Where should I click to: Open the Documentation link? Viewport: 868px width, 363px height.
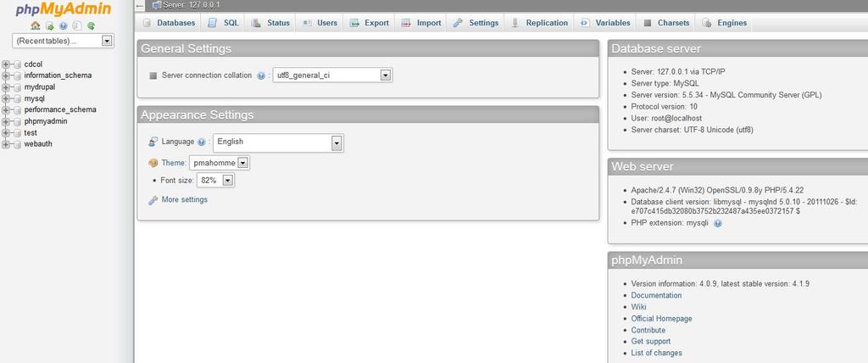click(x=657, y=295)
